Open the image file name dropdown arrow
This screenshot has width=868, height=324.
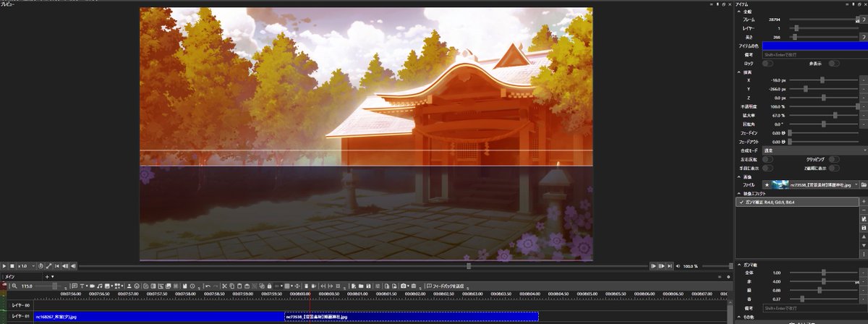tap(857, 184)
